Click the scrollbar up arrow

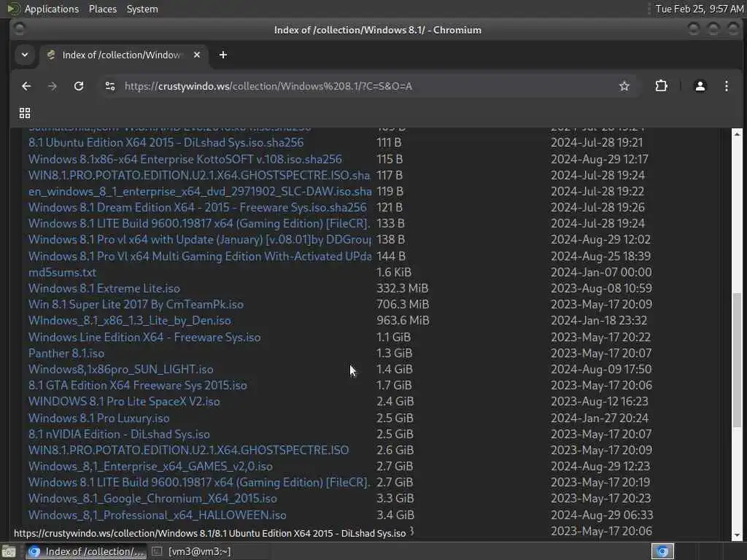pos(737,134)
